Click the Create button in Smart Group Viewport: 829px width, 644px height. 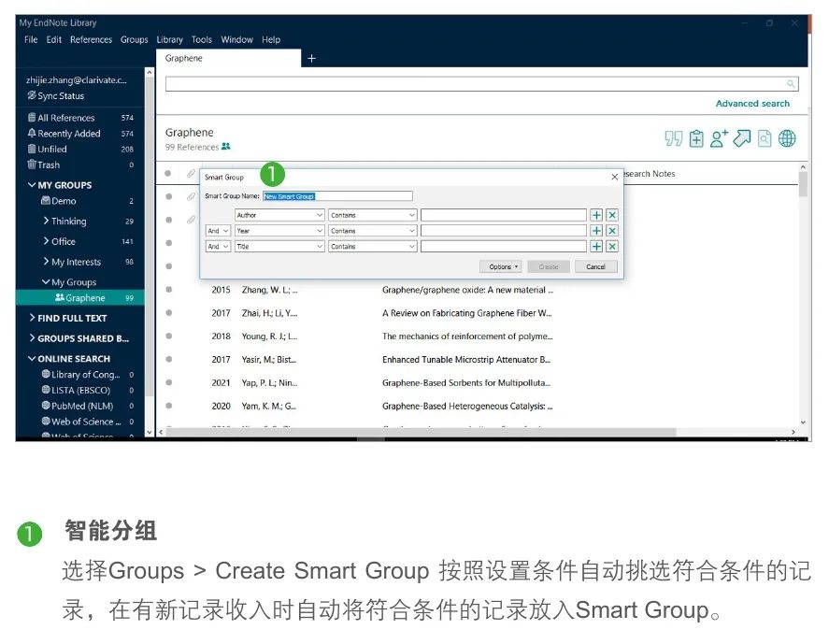549,266
